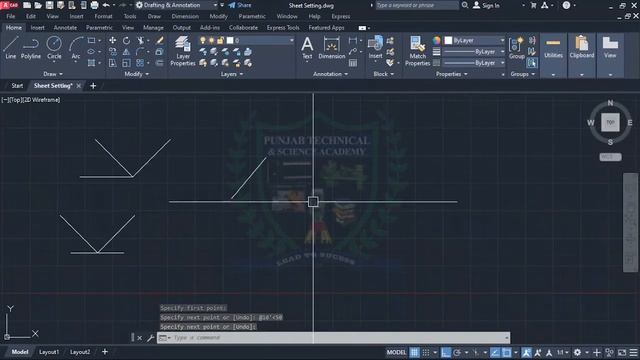Select the Polyline tool
The height and width of the screenshot is (360, 640).
pyautogui.click(x=31, y=48)
